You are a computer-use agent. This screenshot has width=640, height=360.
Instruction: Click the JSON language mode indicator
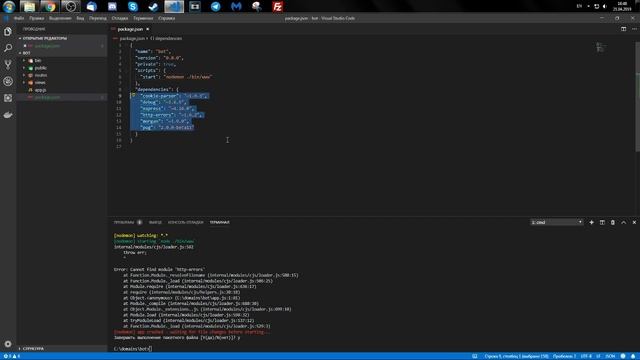click(610, 356)
